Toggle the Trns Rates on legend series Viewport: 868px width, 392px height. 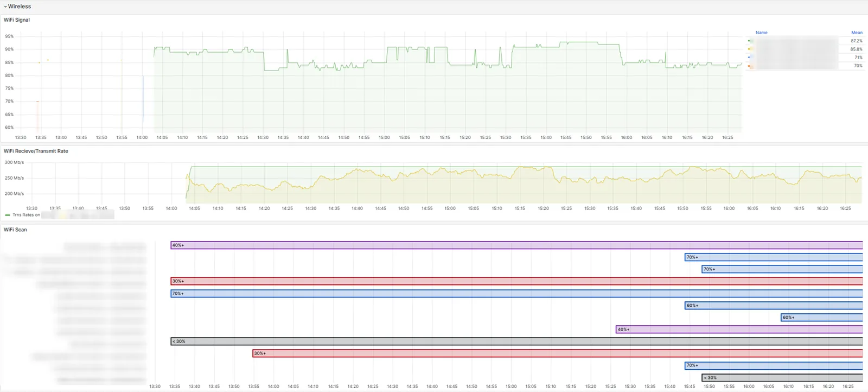pos(26,215)
